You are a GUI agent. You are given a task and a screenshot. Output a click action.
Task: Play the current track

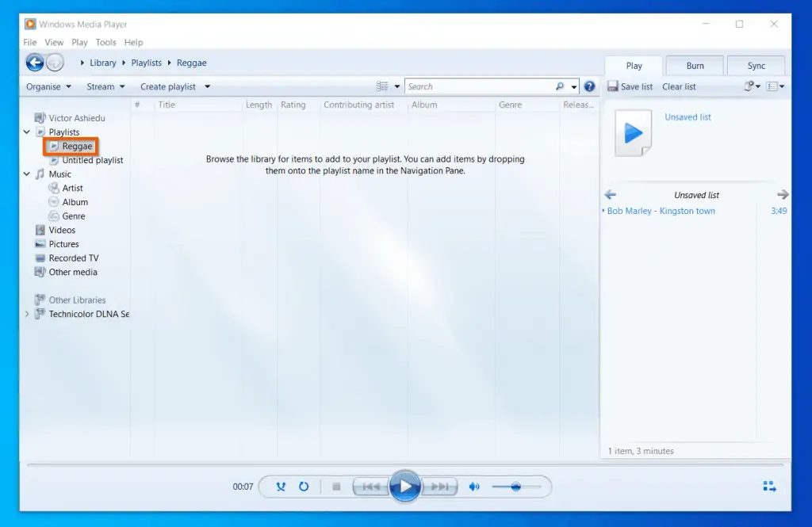click(405, 487)
